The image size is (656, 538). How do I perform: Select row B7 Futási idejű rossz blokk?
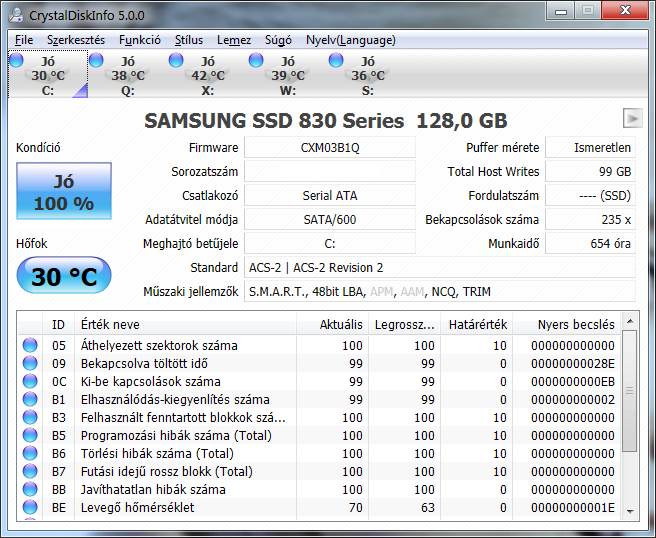[x=319, y=471]
